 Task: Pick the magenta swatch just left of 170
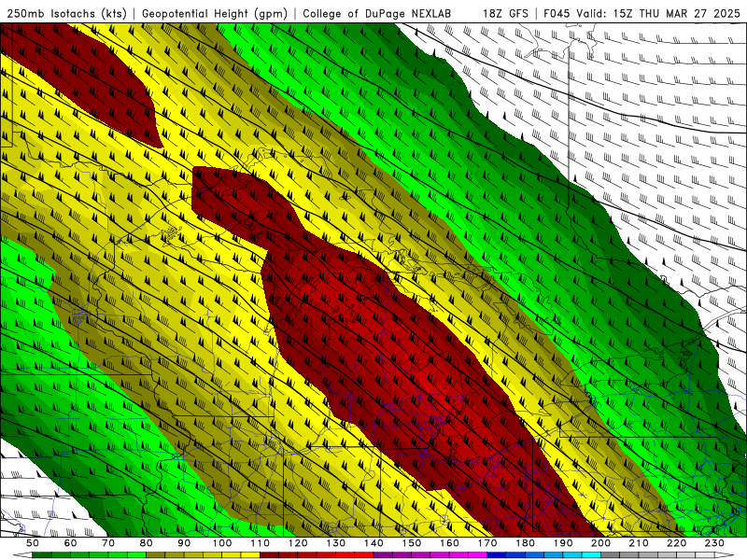click(x=478, y=555)
